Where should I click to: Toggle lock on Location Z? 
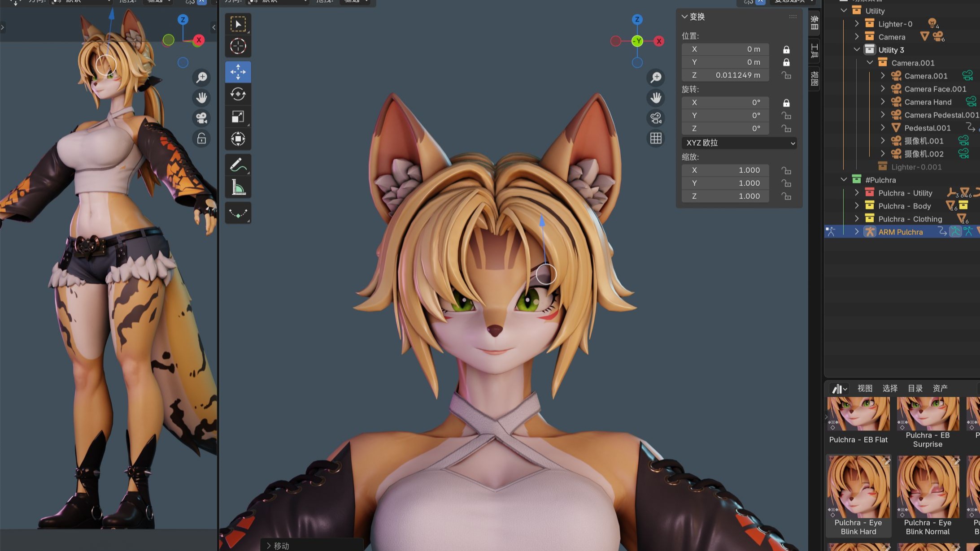click(x=786, y=75)
